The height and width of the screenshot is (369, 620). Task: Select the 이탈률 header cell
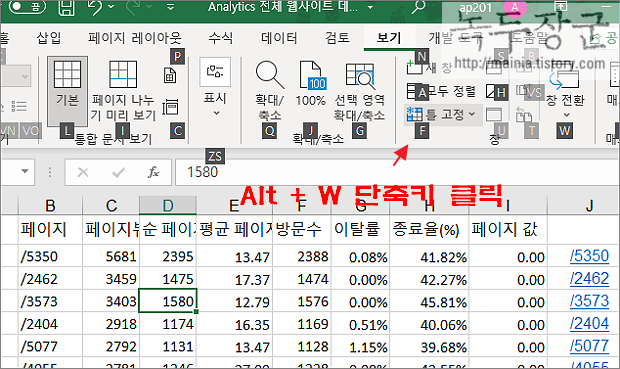(360, 229)
